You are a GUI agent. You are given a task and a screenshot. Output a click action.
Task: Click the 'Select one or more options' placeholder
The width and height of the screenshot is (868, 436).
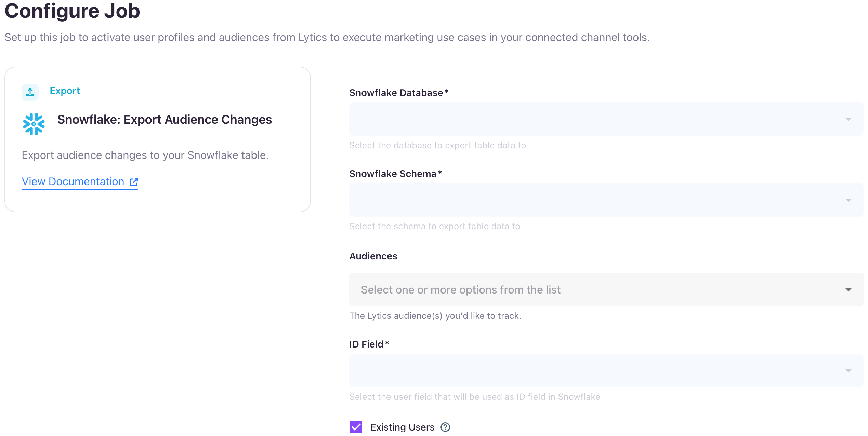point(461,290)
